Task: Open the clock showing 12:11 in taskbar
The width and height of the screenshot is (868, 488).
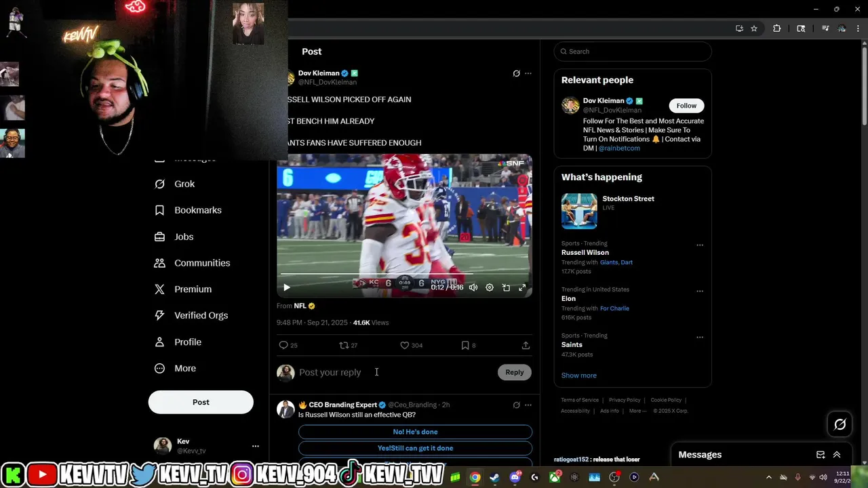Action: (x=843, y=477)
